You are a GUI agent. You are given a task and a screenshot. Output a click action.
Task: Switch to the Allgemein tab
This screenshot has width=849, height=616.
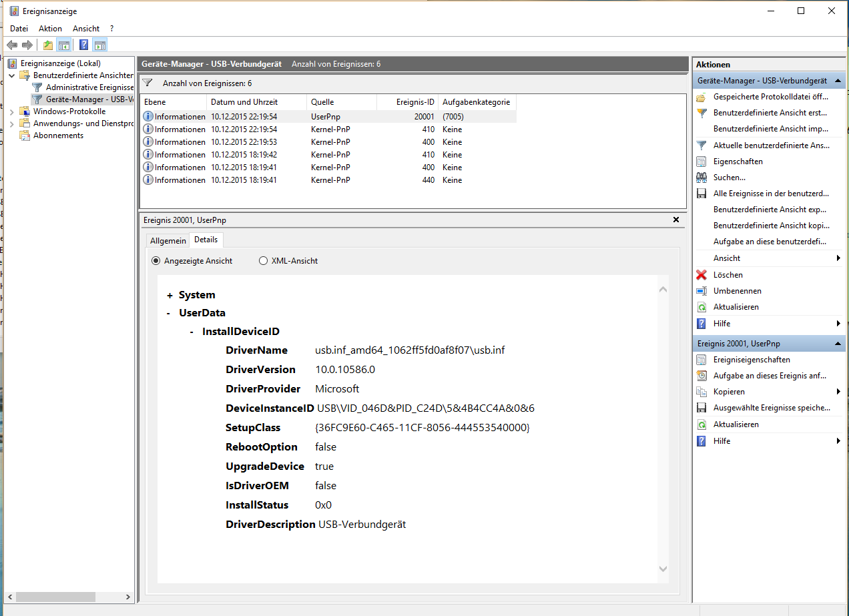pyautogui.click(x=168, y=241)
